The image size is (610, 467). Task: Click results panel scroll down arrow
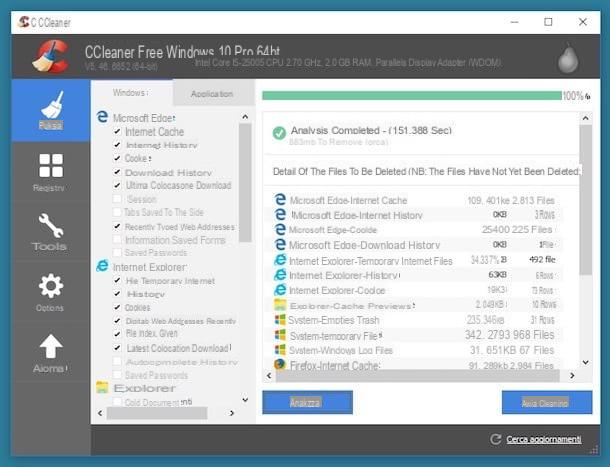tap(586, 362)
